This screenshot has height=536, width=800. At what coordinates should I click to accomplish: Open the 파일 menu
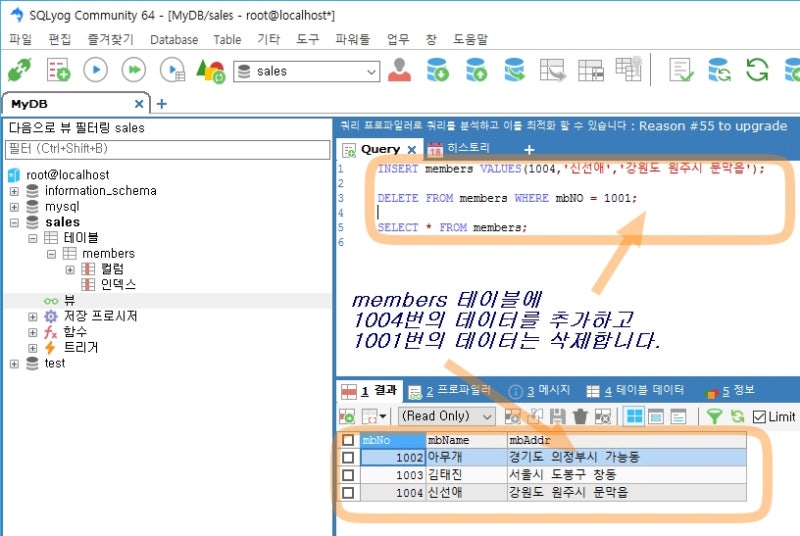tap(20, 39)
